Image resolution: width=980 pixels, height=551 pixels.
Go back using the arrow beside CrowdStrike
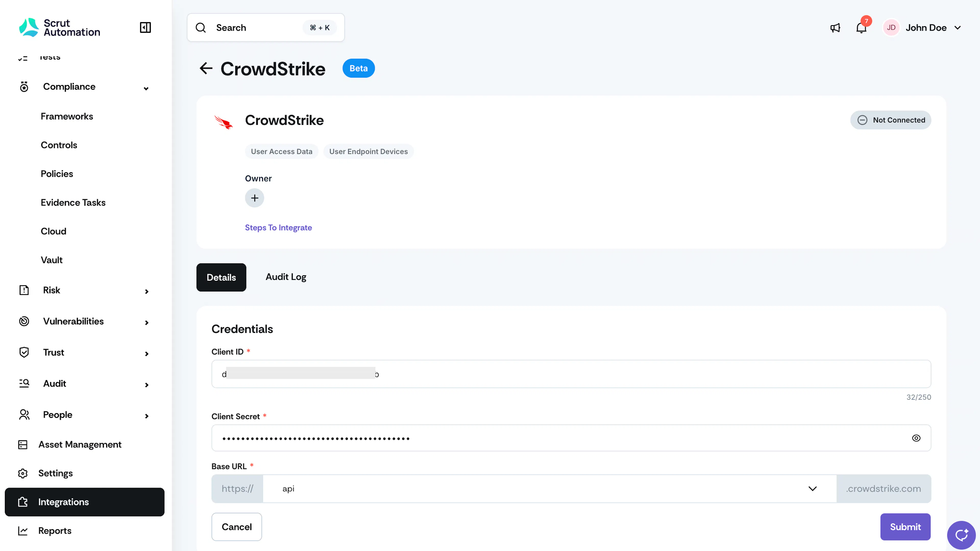click(x=206, y=68)
